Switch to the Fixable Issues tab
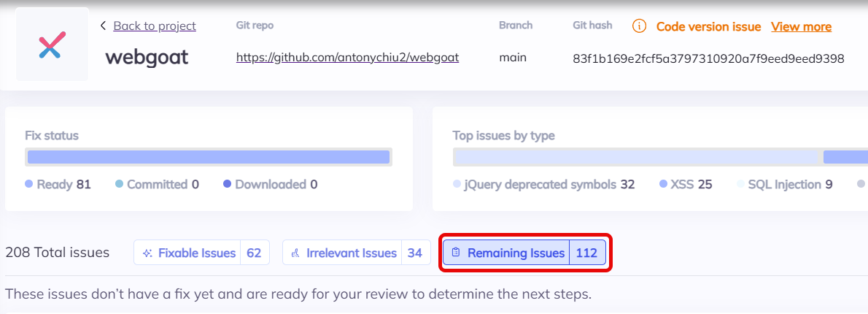The height and width of the screenshot is (314, 868). 201,253
